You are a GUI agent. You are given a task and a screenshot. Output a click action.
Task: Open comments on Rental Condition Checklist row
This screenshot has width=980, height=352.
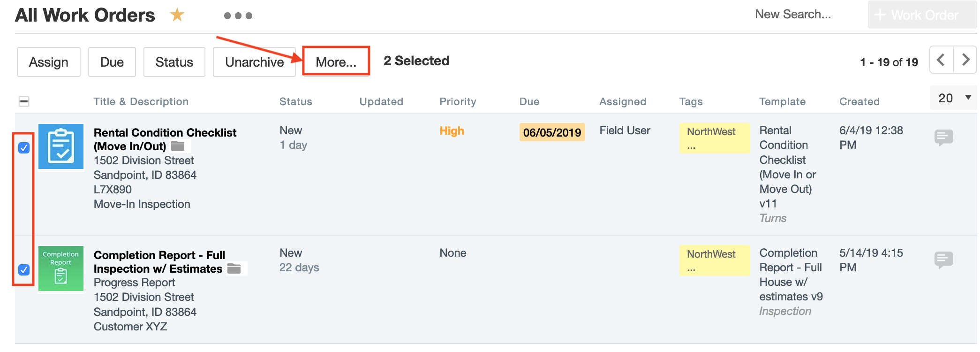[943, 138]
